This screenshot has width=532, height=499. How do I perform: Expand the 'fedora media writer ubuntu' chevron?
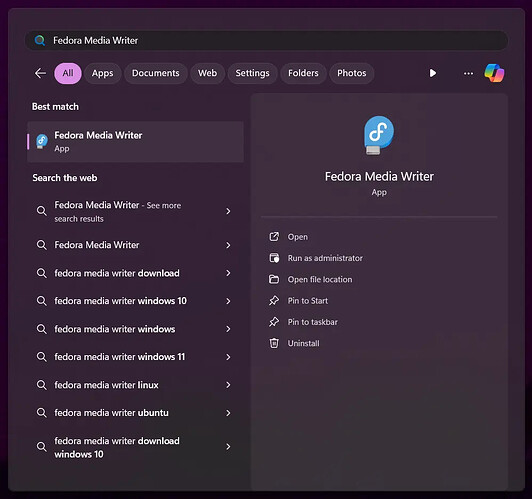point(228,413)
